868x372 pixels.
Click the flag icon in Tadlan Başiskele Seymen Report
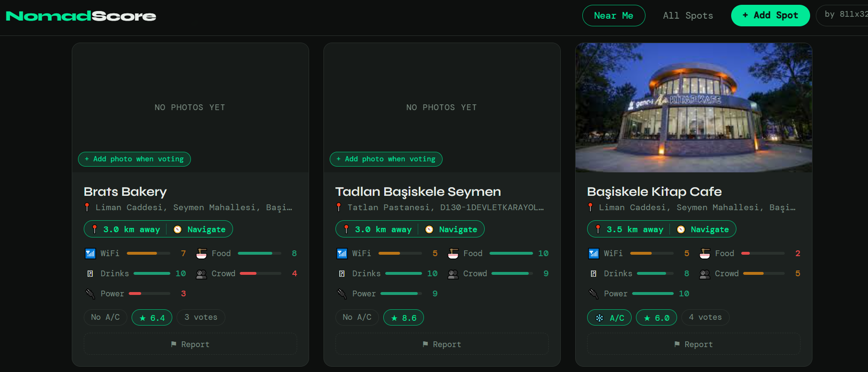coord(425,344)
